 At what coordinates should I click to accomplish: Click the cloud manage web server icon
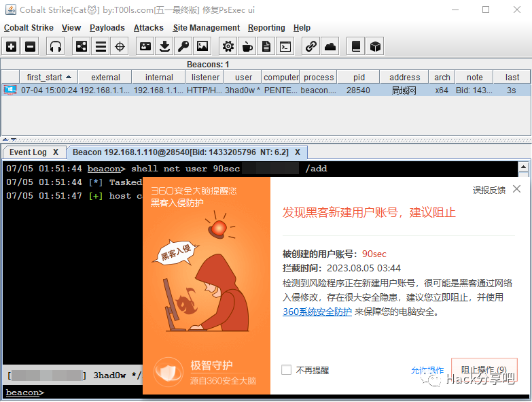pyautogui.click(x=330, y=46)
